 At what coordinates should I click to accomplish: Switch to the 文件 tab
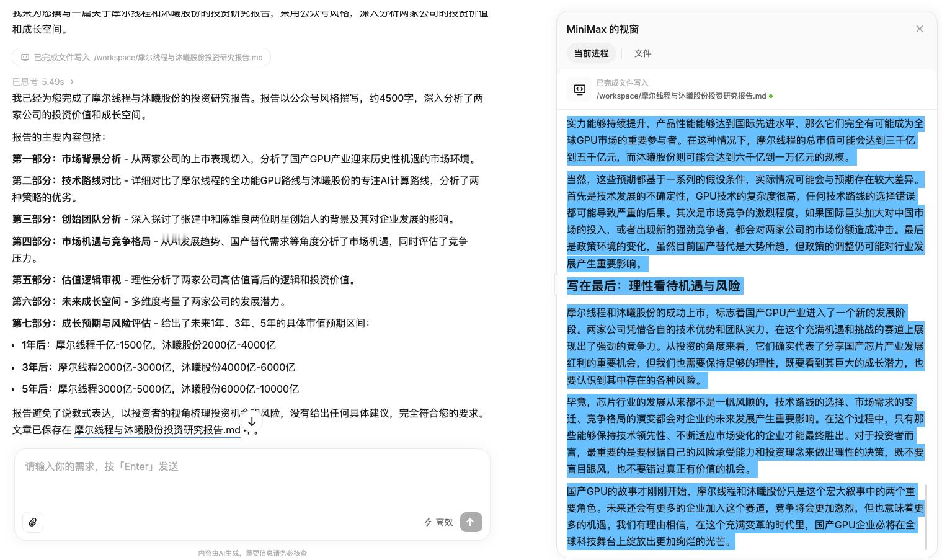coord(642,53)
